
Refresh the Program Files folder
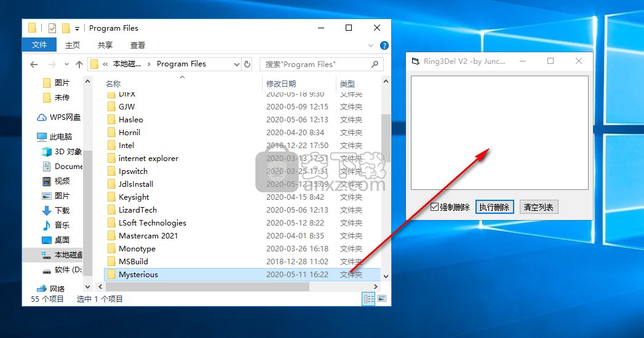click(247, 65)
